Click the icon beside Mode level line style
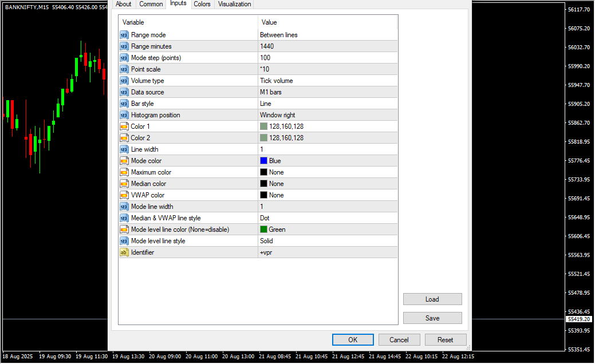The width and height of the screenshot is (595, 364). 124,241
